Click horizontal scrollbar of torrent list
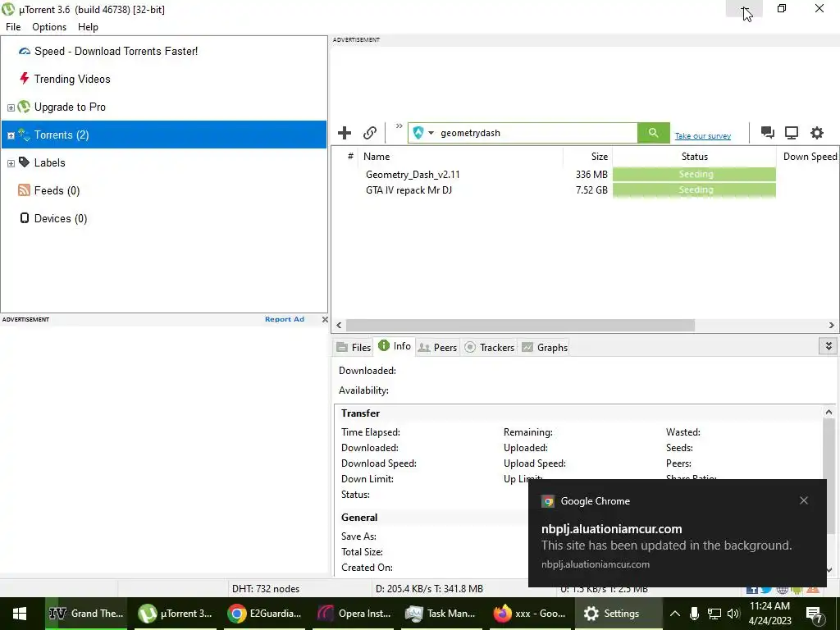Viewport: 840px width, 630px height. [520, 325]
